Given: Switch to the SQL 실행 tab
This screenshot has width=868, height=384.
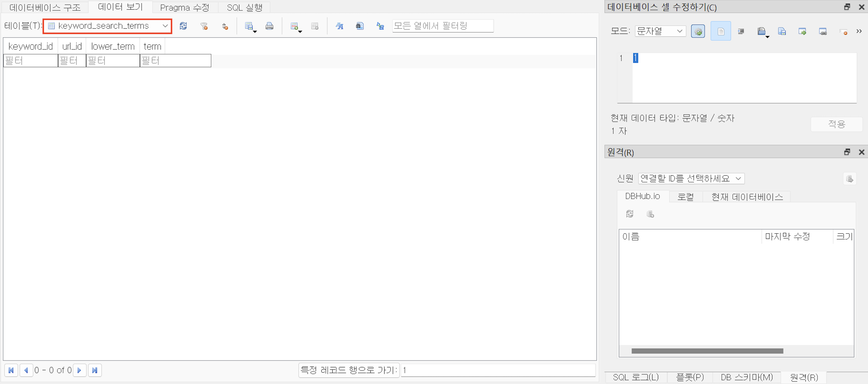Looking at the screenshot, I should tap(244, 7).
